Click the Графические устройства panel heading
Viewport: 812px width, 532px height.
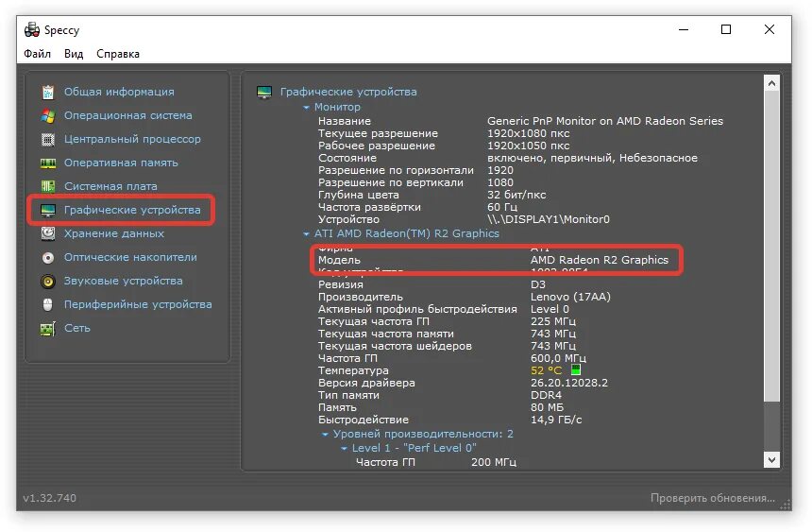click(x=348, y=92)
